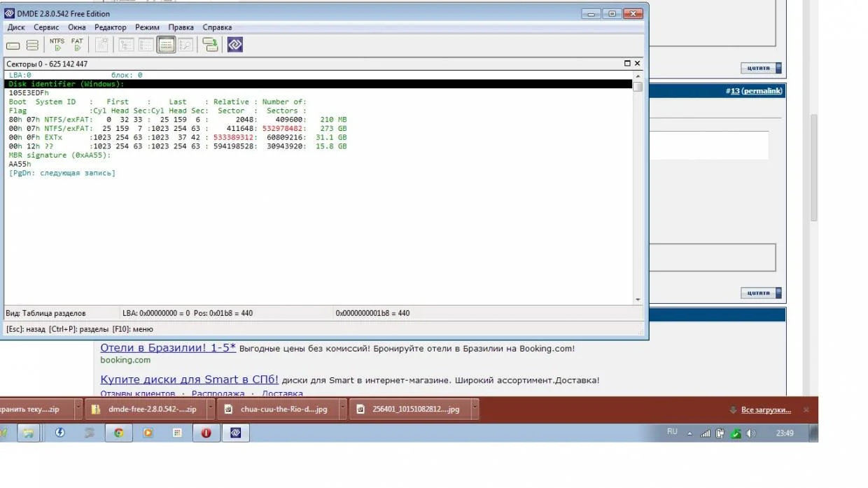868x488 pixels.
Task: Open the select disk toolbar icon
Action: 13,46
